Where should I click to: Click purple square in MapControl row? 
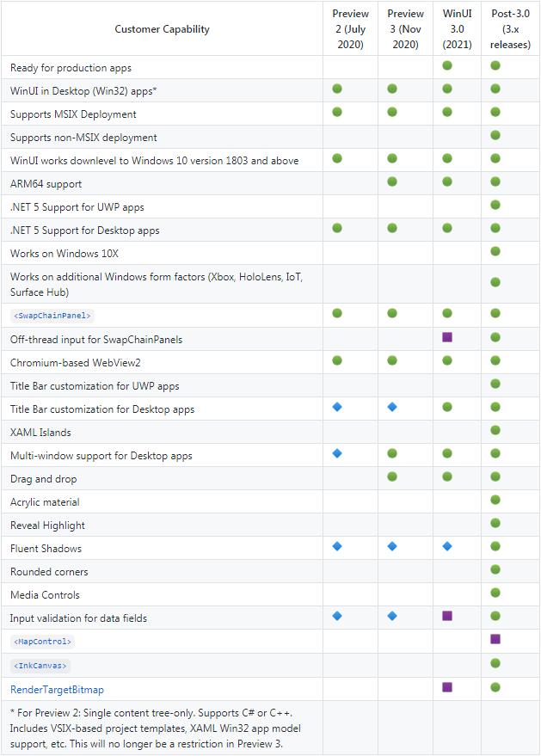click(495, 639)
